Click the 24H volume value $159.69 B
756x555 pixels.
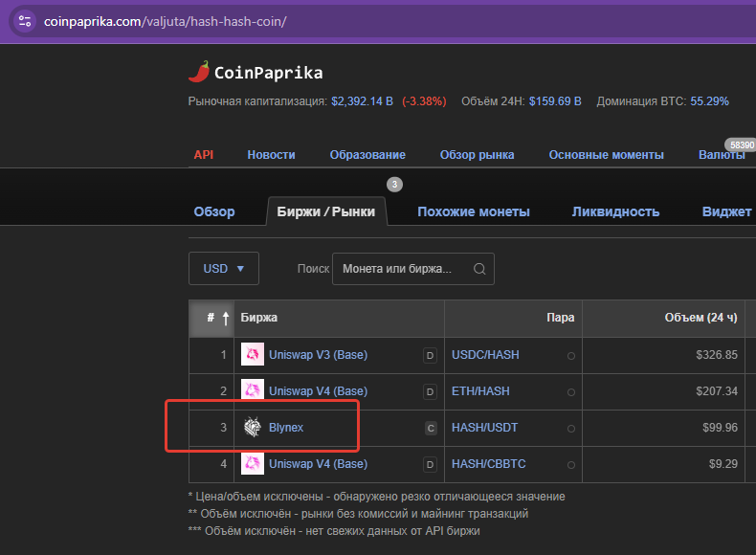click(555, 101)
